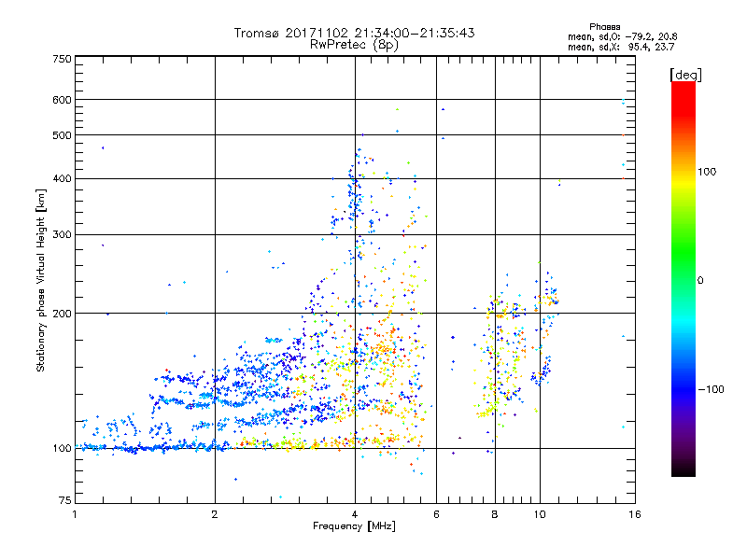Click the colorbar '100' tick label
The height and width of the screenshot is (560, 747).
(x=707, y=172)
